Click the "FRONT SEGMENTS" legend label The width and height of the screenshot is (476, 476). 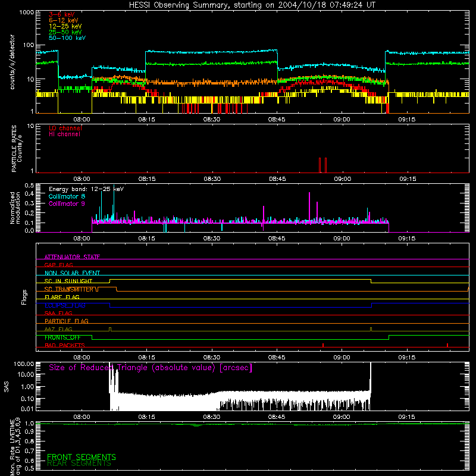[x=82, y=457]
